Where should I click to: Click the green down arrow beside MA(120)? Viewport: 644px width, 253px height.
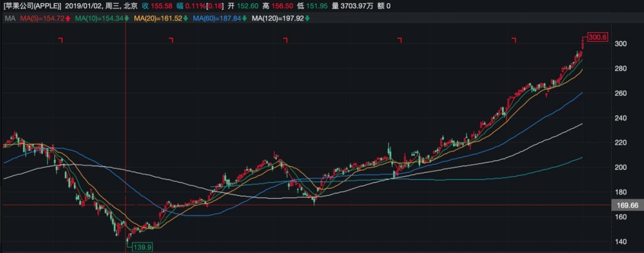coord(308,18)
